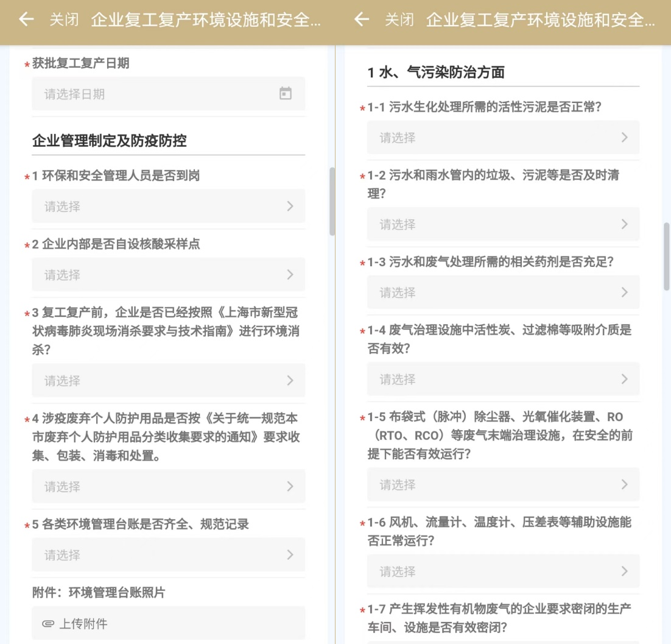Open the calendar icon for 获批复工复产日期
Viewport: 671px width, 644px height.
pyautogui.click(x=286, y=93)
